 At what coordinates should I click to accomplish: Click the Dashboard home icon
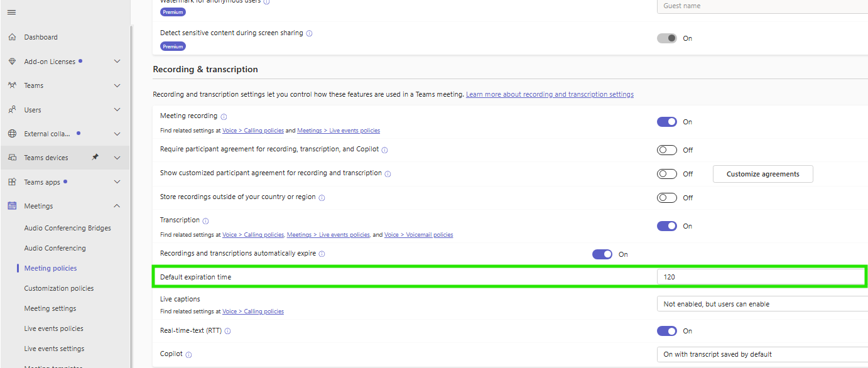point(12,37)
